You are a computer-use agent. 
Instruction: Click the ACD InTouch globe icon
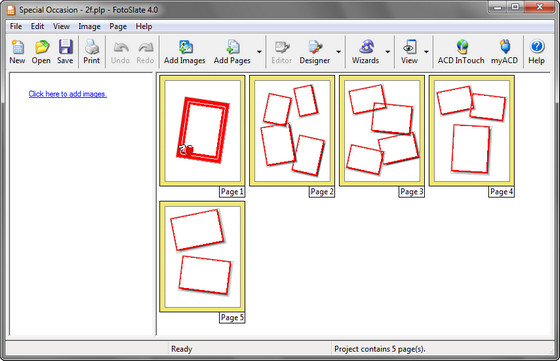click(x=462, y=47)
